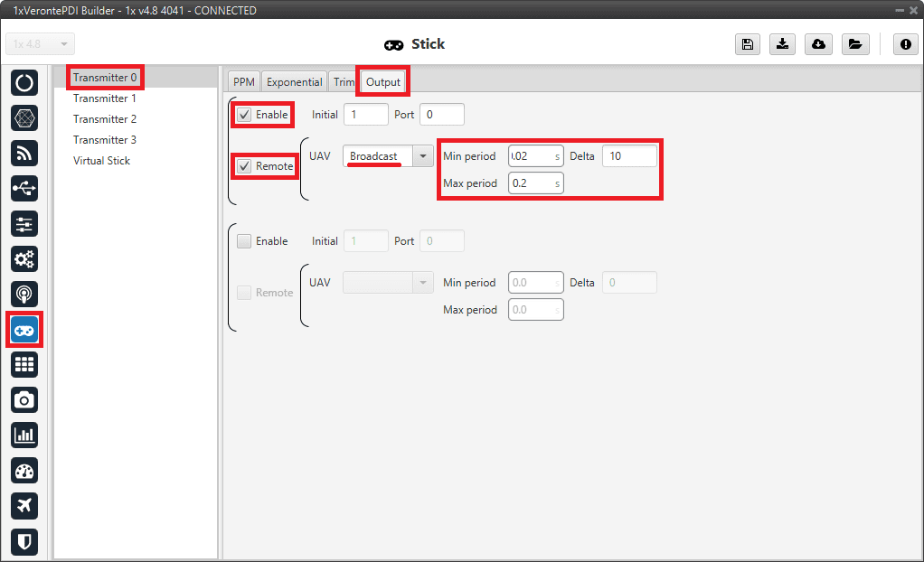Open the USB connections sidebar icon
Screen dimensions: 924x562
click(x=24, y=189)
